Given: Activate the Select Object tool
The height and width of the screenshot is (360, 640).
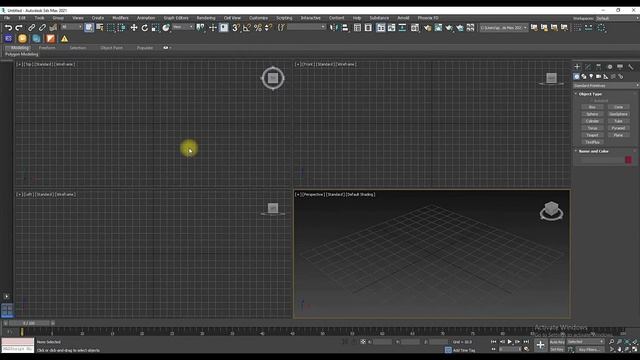Looking at the screenshot, I should point(89,28).
